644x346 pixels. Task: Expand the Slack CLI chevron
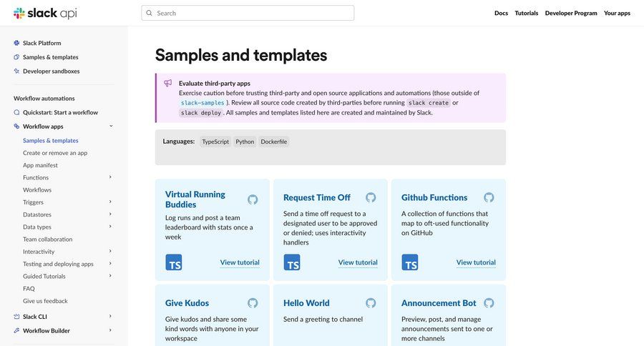(110, 316)
